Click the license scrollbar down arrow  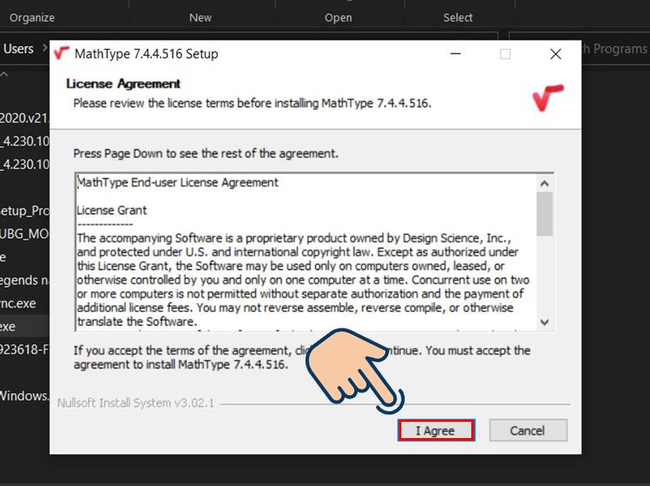544,321
